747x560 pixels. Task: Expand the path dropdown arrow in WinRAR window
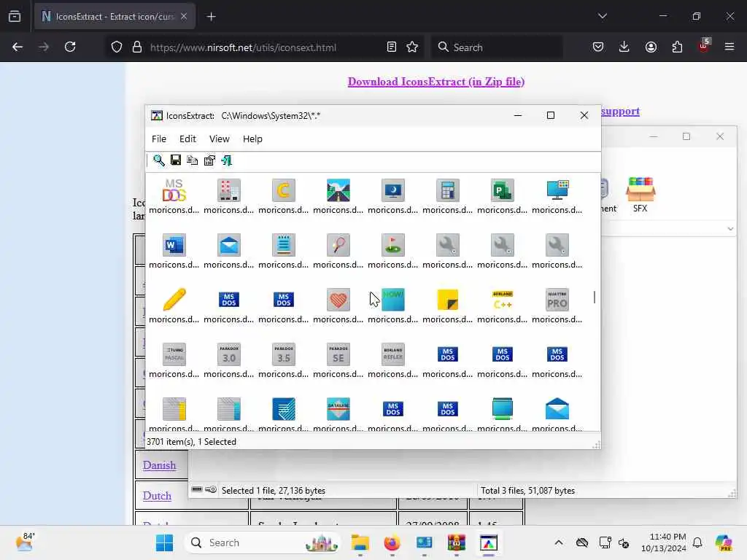coord(730,229)
